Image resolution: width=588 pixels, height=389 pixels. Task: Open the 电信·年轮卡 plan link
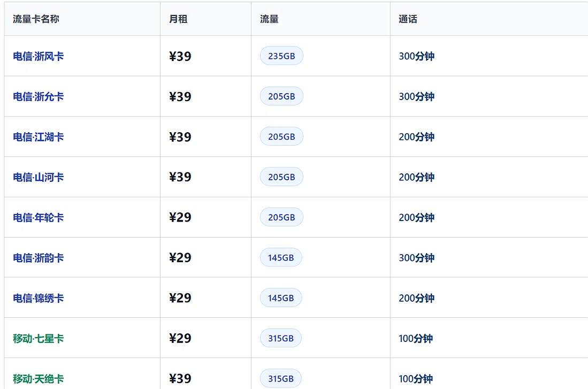38,218
